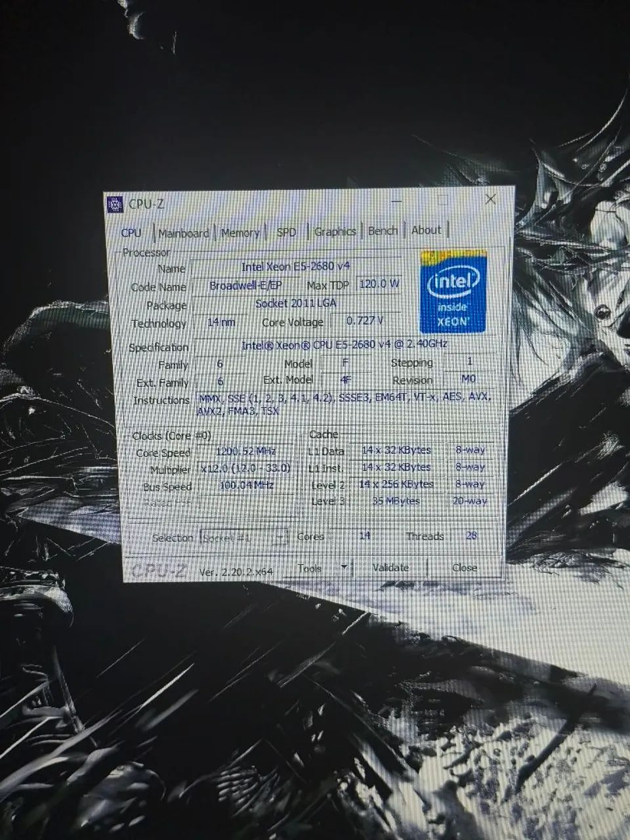
Task: Open the Bench tab
Action: click(x=383, y=230)
